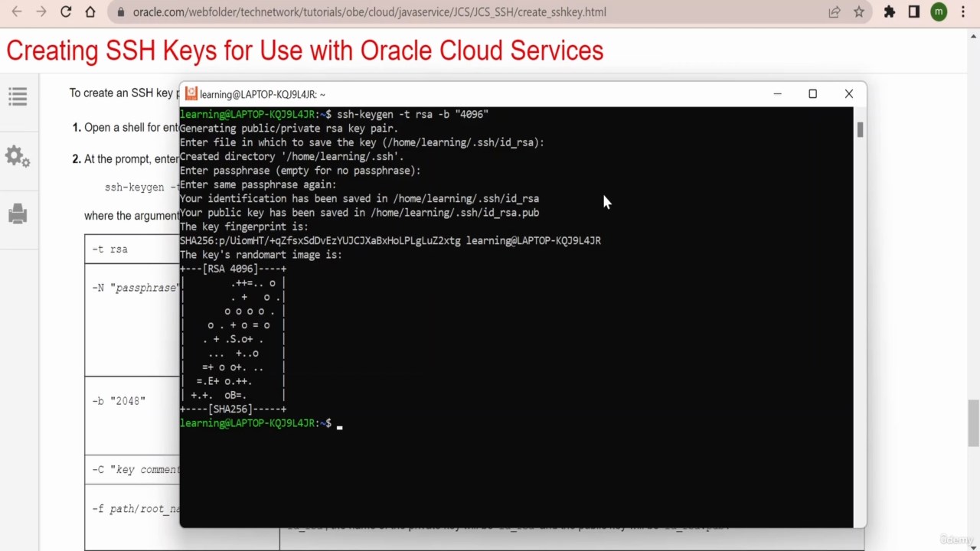The image size is (980, 551).
Task: Click the 'Your public key has been saved' line
Action: [359, 213]
